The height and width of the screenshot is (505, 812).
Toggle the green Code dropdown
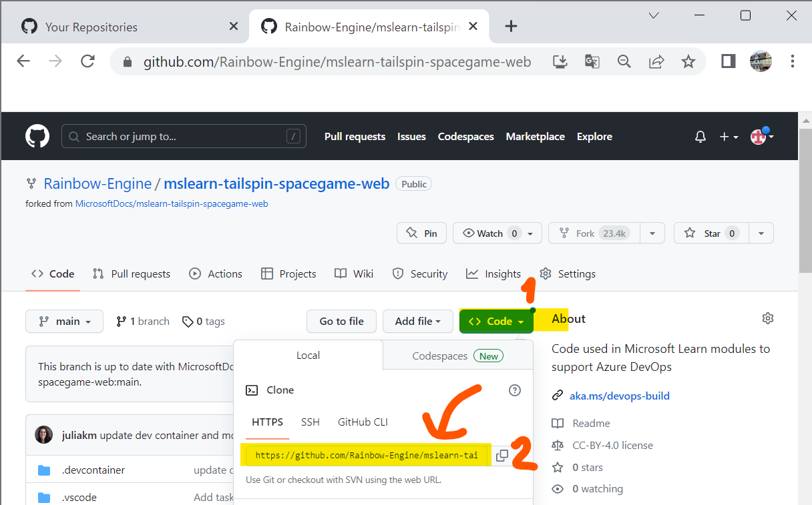pyautogui.click(x=496, y=321)
